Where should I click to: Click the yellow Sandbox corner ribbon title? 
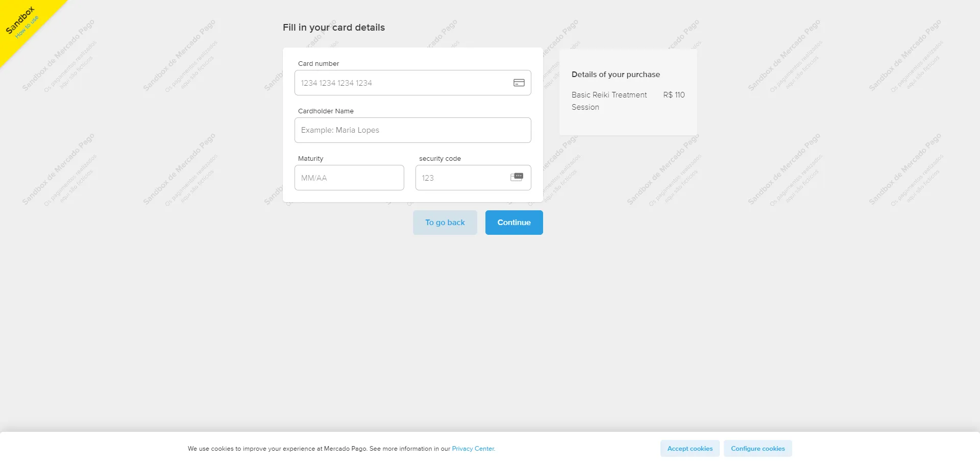pos(19,19)
